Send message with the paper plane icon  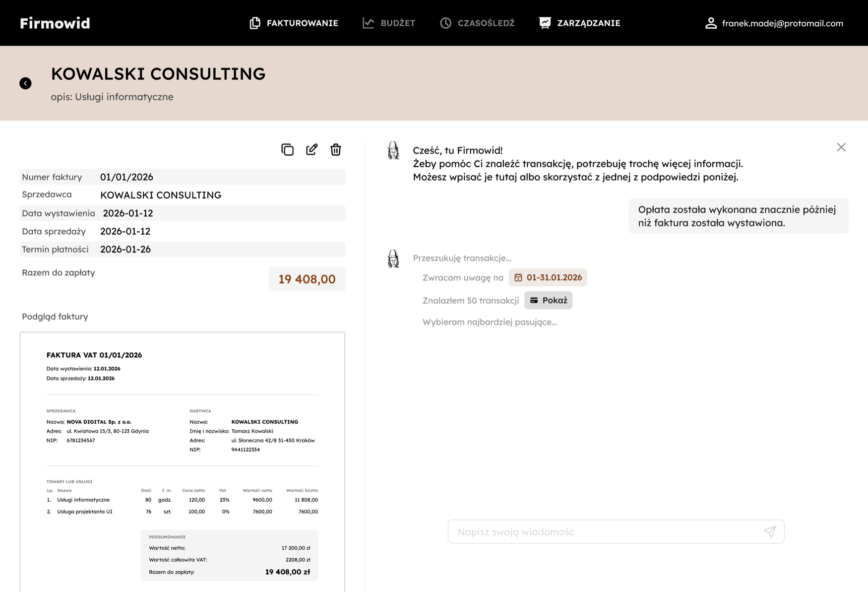[x=770, y=531]
